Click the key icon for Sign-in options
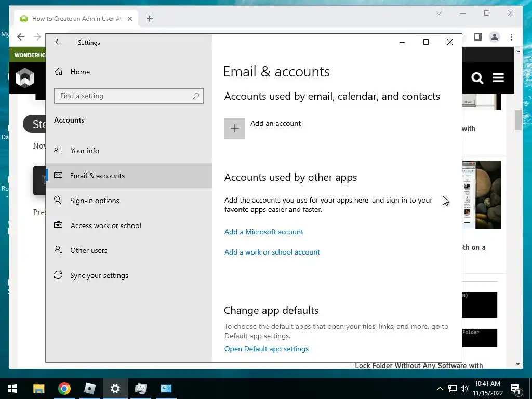 click(58, 200)
